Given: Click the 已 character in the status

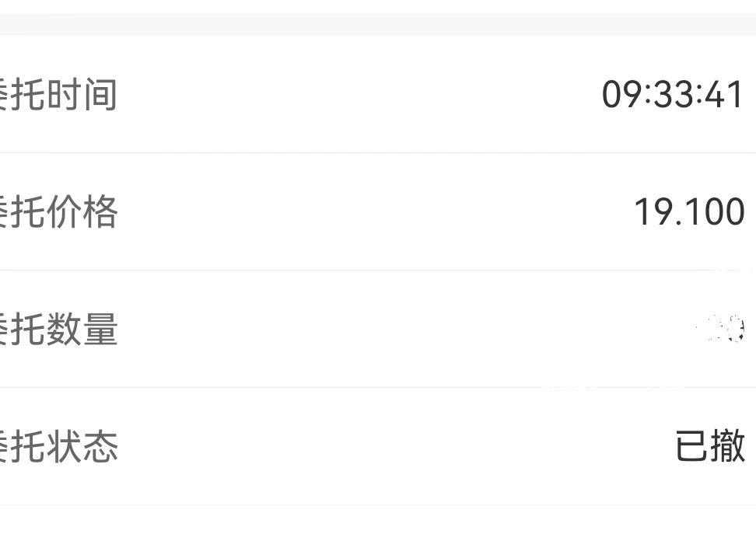Looking at the screenshot, I should (691, 447).
